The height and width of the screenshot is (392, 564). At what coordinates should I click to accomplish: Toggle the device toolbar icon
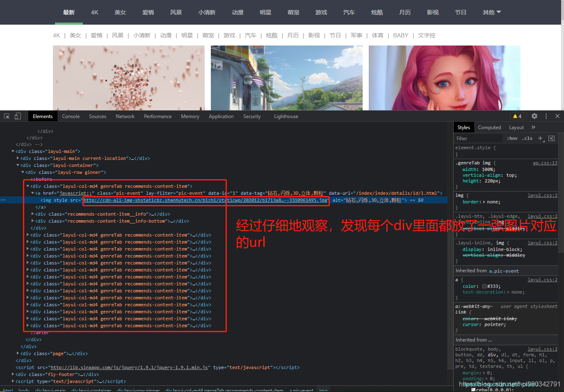click(x=18, y=116)
